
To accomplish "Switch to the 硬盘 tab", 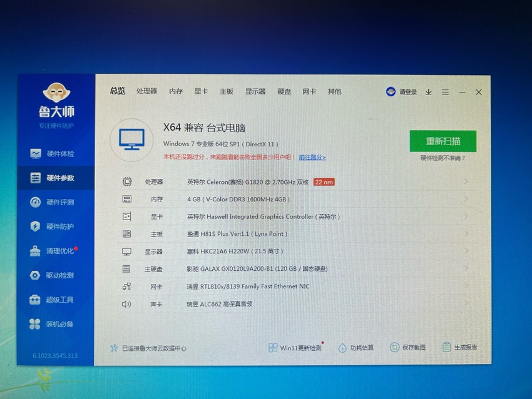I will [284, 91].
